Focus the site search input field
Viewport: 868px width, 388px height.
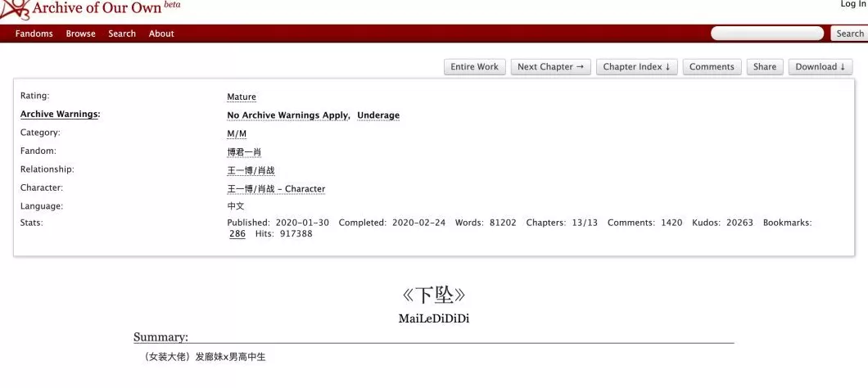coord(767,34)
